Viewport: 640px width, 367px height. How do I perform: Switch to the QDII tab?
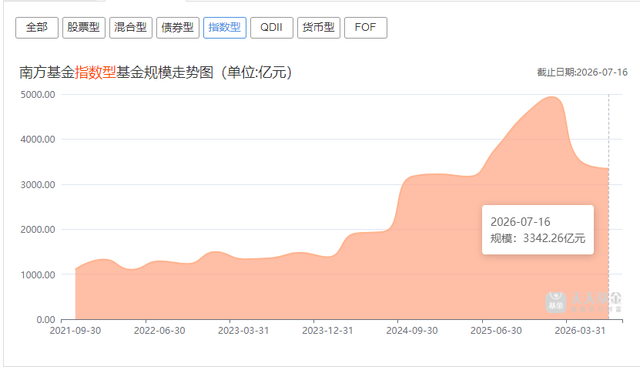point(271,28)
